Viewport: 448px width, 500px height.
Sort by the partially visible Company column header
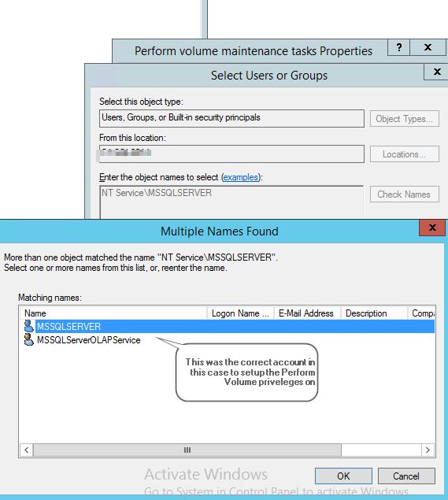point(421,313)
